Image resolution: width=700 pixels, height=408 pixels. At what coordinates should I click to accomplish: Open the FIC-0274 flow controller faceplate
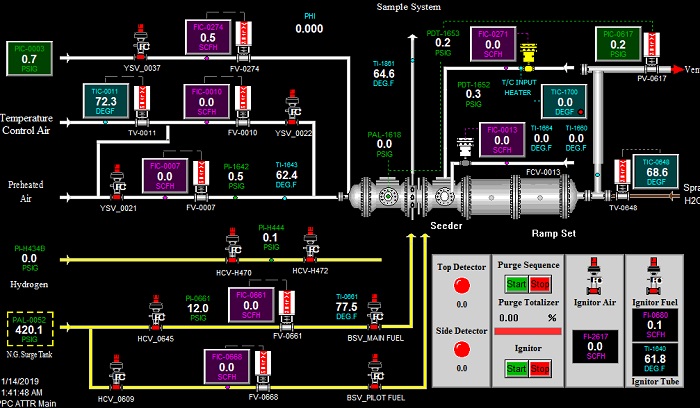click(208, 37)
